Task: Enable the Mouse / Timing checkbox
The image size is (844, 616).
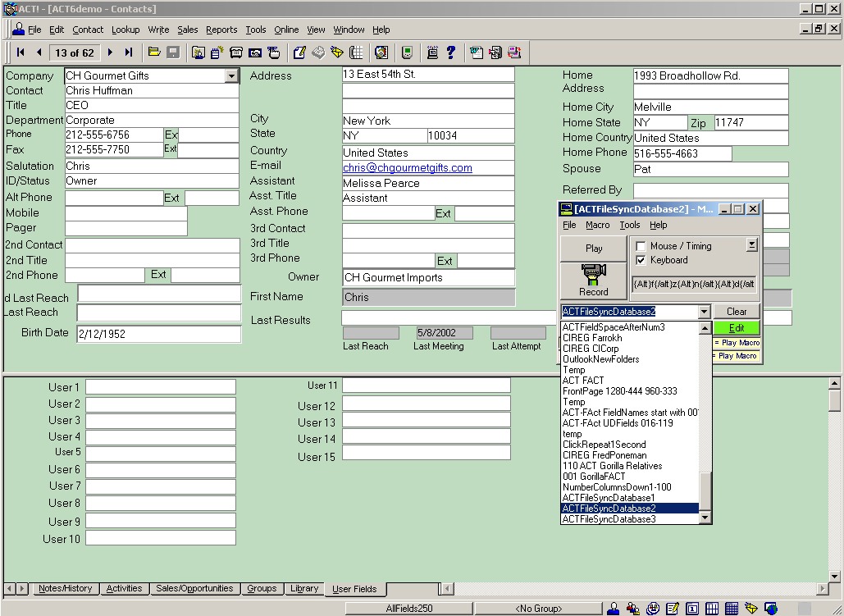Action: [x=641, y=246]
